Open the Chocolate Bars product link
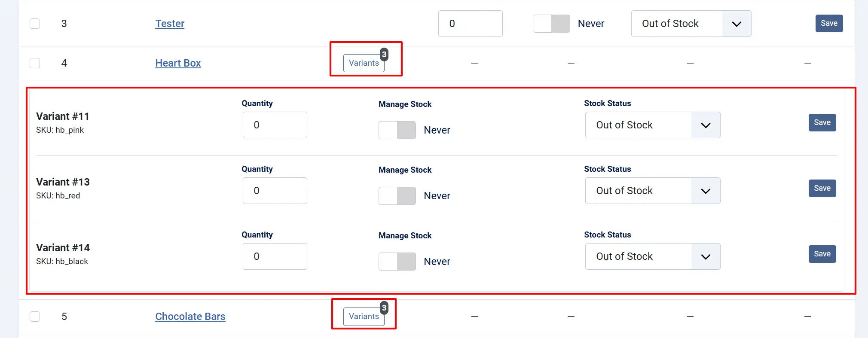This screenshot has height=338, width=868. point(190,317)
